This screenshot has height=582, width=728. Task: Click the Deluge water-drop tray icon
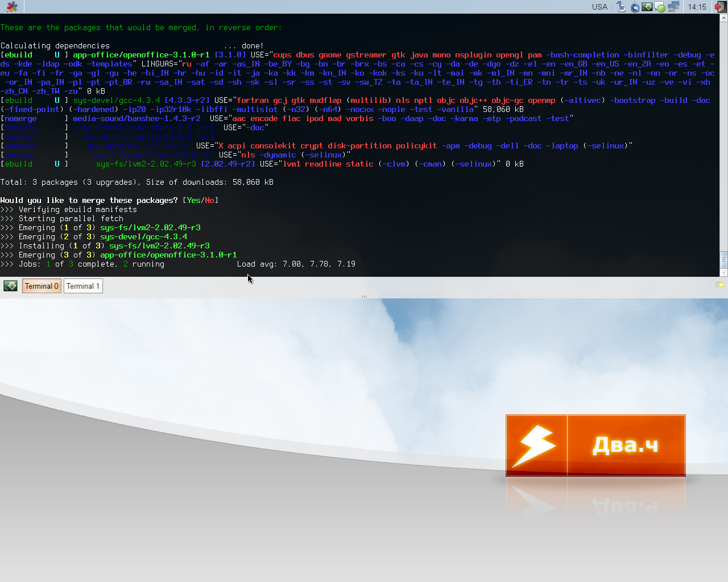point(635,7)
